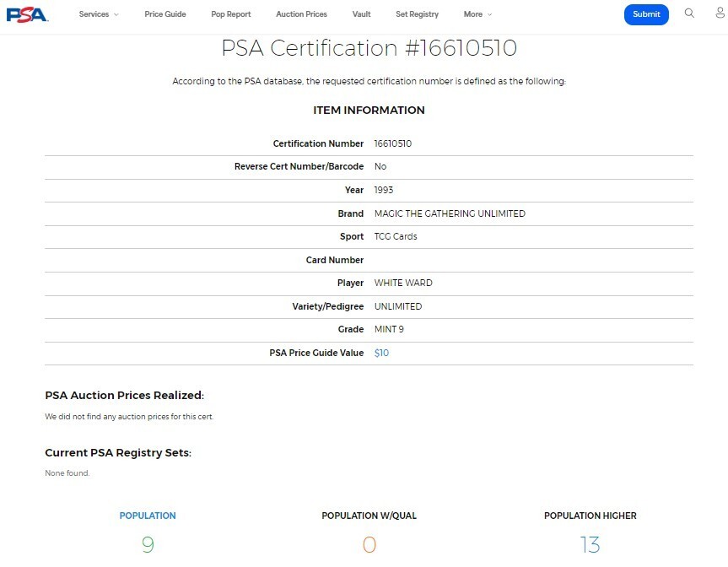Open the search magnifier icon
This screenshot has height=567, width=728.
click(689, 13)
